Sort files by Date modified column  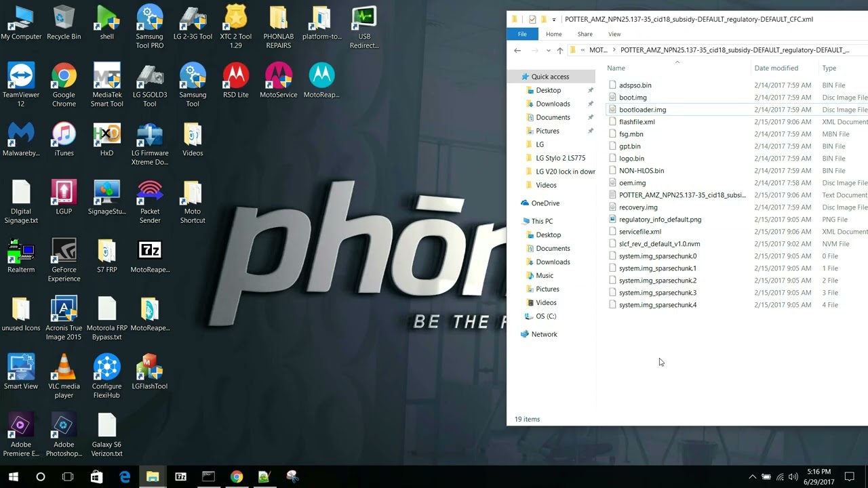(776, 68)
